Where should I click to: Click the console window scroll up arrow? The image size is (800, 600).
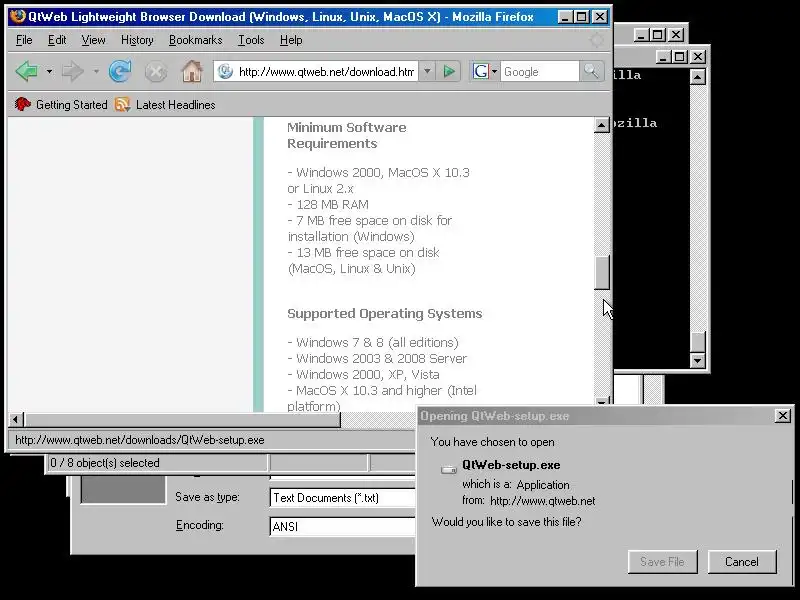click(x=697, y=77)
